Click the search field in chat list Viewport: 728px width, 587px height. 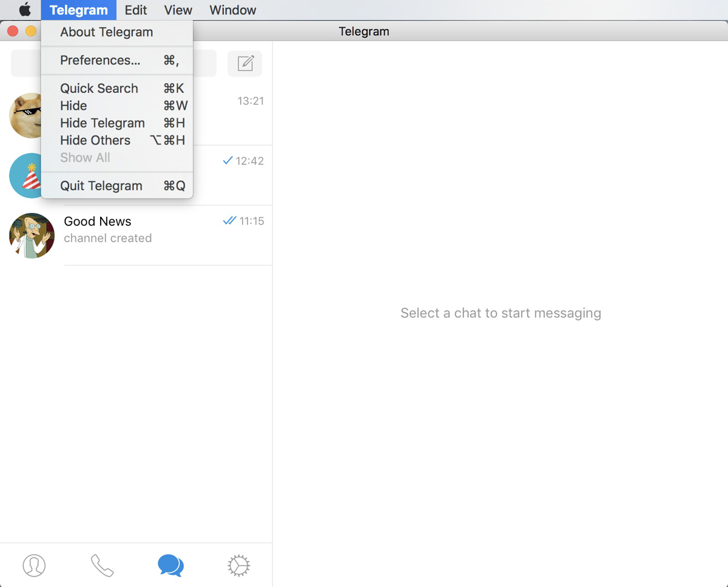coord(113,63)
